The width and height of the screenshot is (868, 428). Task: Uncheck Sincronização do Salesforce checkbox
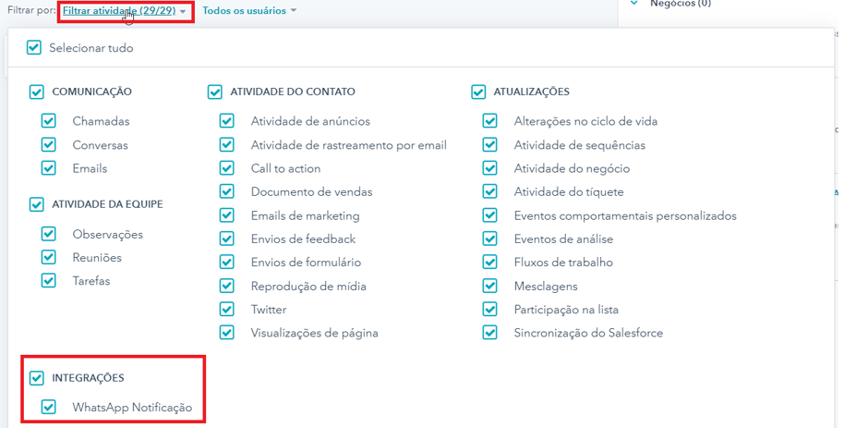(490, 333)
